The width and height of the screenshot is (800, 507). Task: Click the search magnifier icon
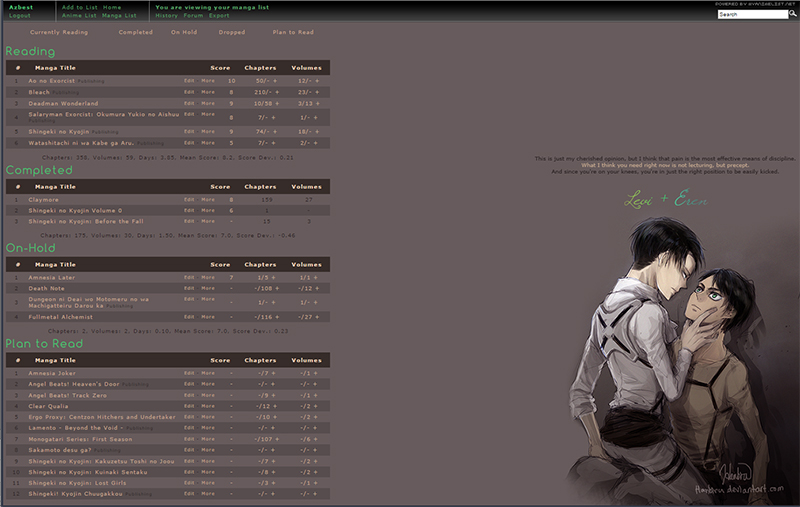point(792,14)
